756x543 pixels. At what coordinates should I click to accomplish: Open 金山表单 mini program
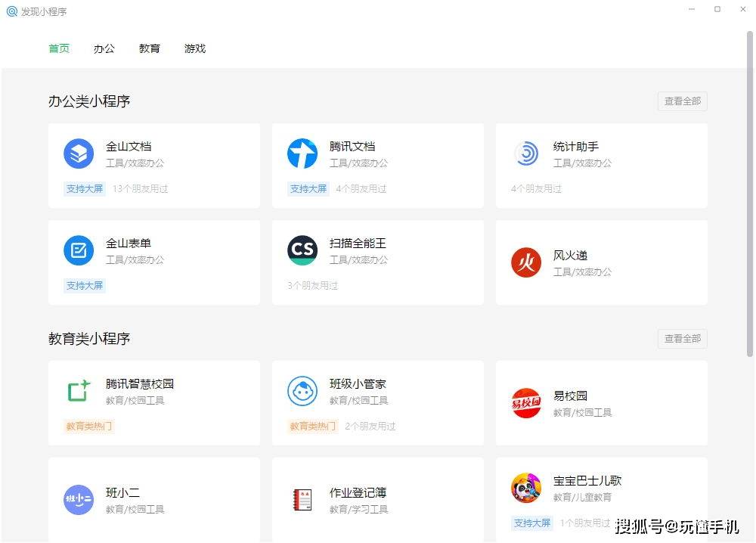click(x=78, y=250)
